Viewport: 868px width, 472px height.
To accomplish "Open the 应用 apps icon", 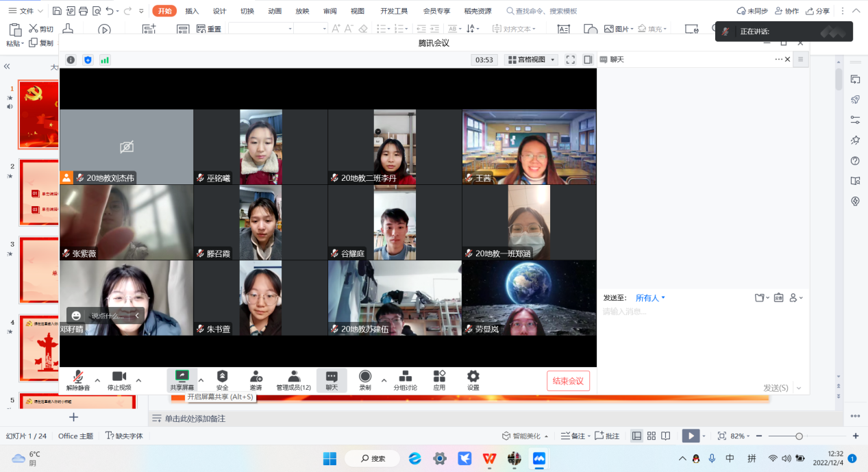I will click(439, 380).
